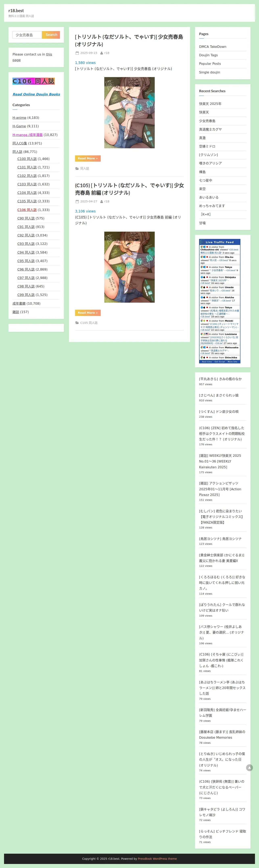Select the C100 同人誌 subcategory

(27, 159)
